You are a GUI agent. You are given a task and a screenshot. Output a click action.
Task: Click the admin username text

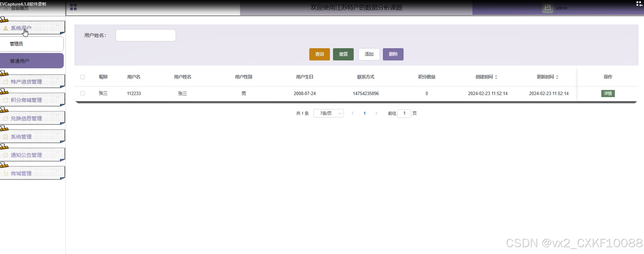(561, 8)
